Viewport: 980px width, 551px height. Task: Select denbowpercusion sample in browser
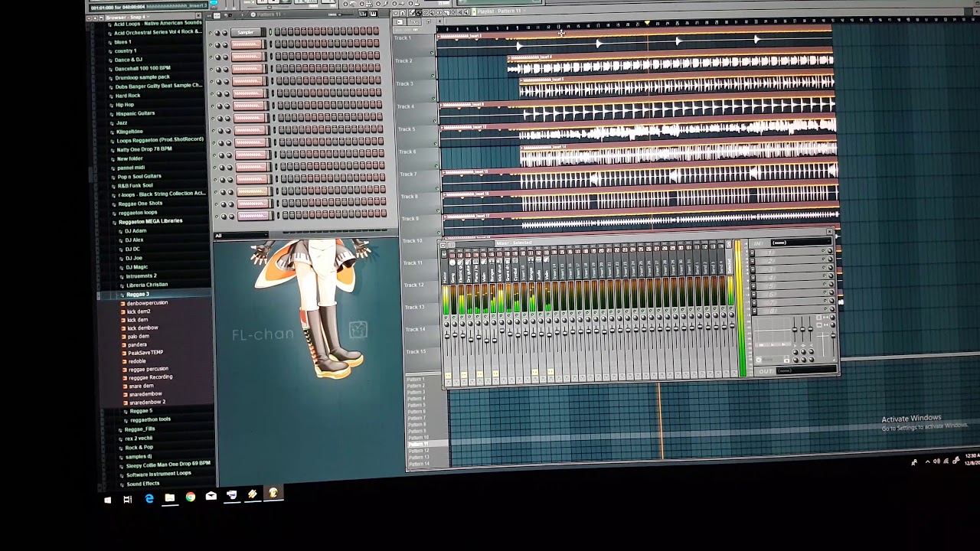pos(147,303)
